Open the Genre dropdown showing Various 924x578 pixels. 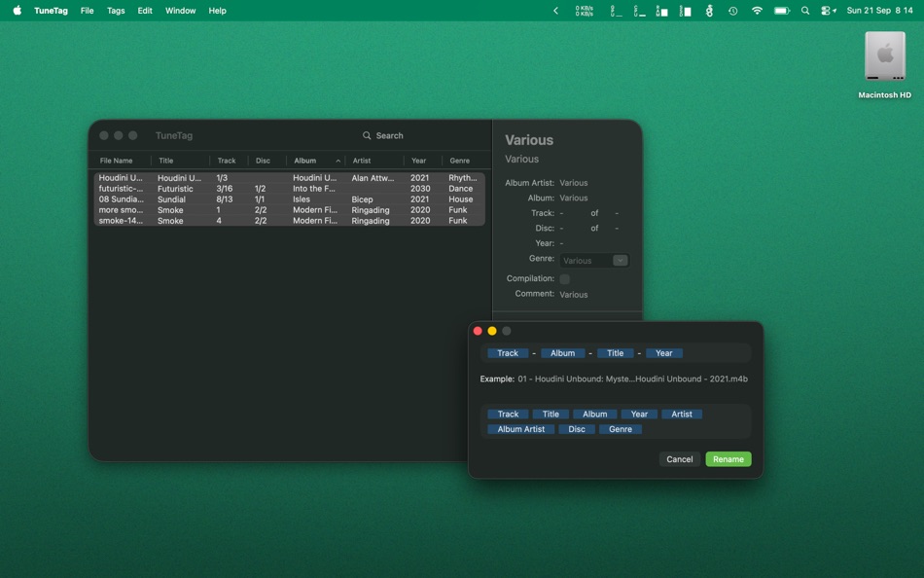[593, 260]
